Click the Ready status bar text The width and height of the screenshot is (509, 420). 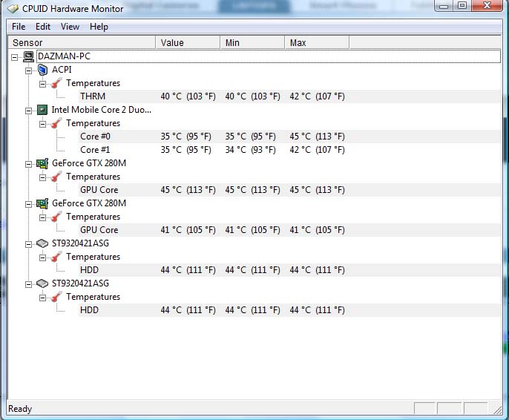20,409
